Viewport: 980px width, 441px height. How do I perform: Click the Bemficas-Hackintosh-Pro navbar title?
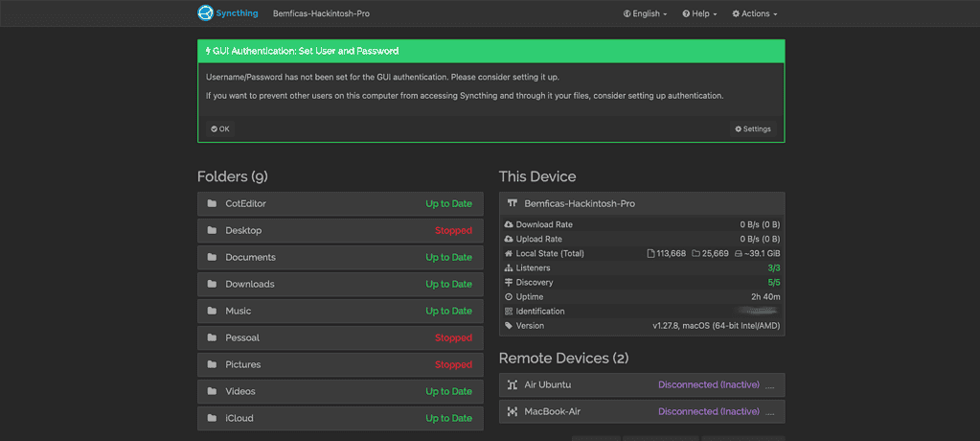pyautogui.click(x=321, y=14)
